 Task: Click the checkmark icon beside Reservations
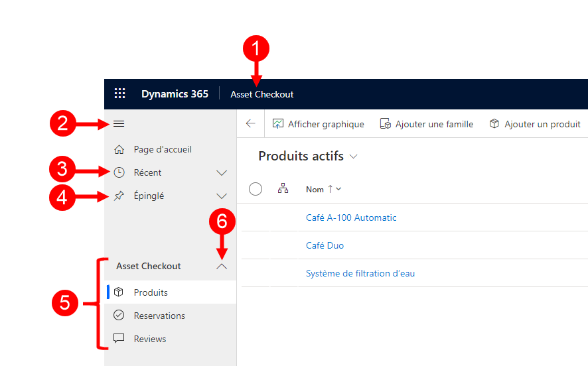point(119,315)
